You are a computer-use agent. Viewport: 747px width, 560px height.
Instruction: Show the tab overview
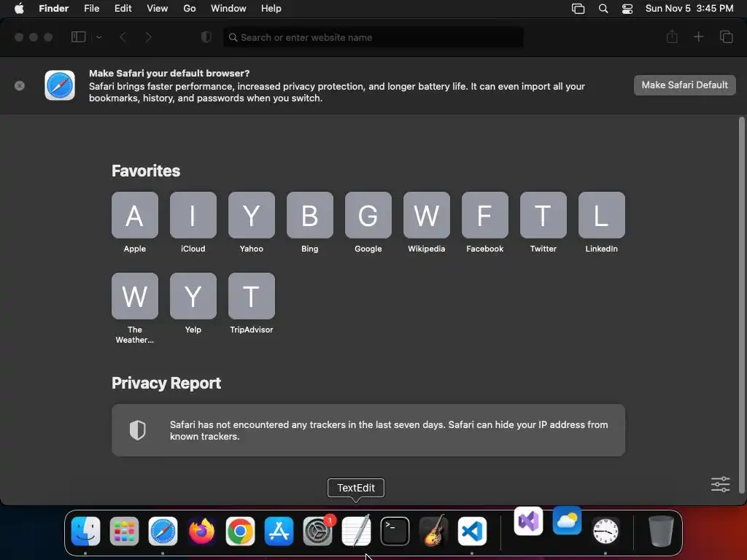[x=726, y=36]
